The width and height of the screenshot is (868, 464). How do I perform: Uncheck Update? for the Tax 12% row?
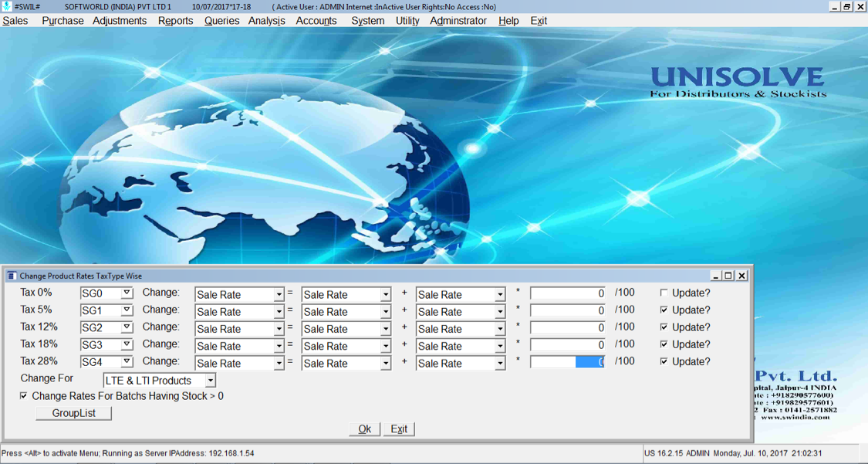pos(664,327)
